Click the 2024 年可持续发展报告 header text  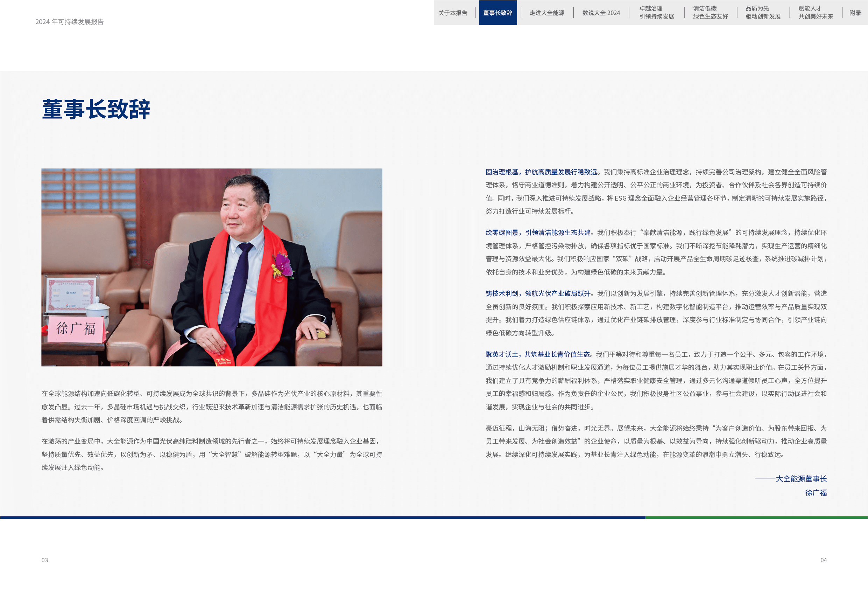point(70,22)
